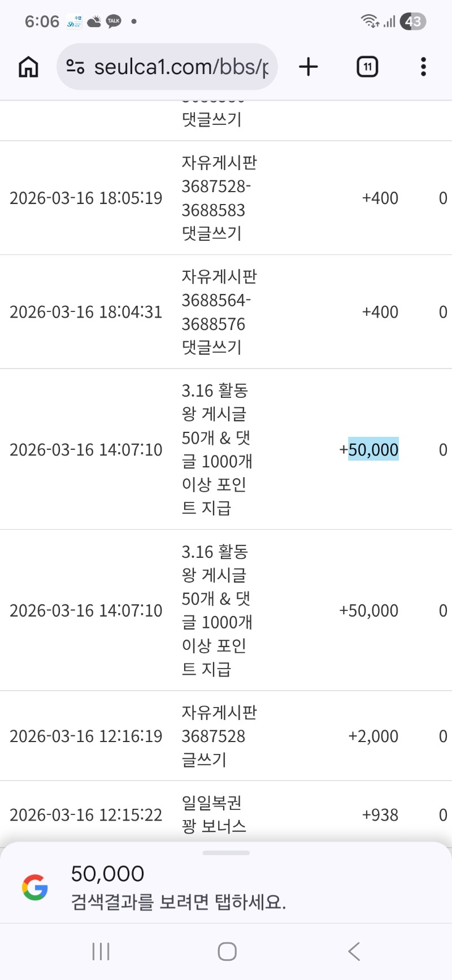This screenshot has width=452, height=980.
Task: Tap the highlighted +50,000 points value
Action: tap(373, 449)
